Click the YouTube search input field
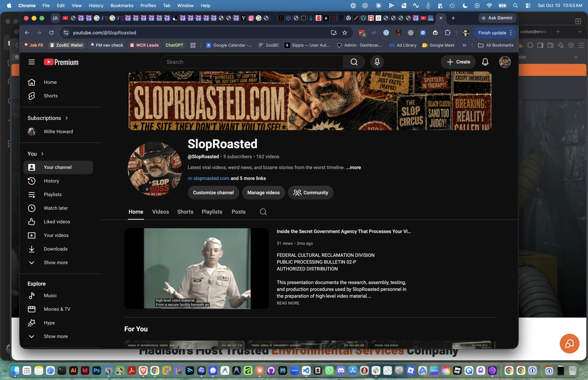The height and width of the screenshot is (380, 588). 252,62
